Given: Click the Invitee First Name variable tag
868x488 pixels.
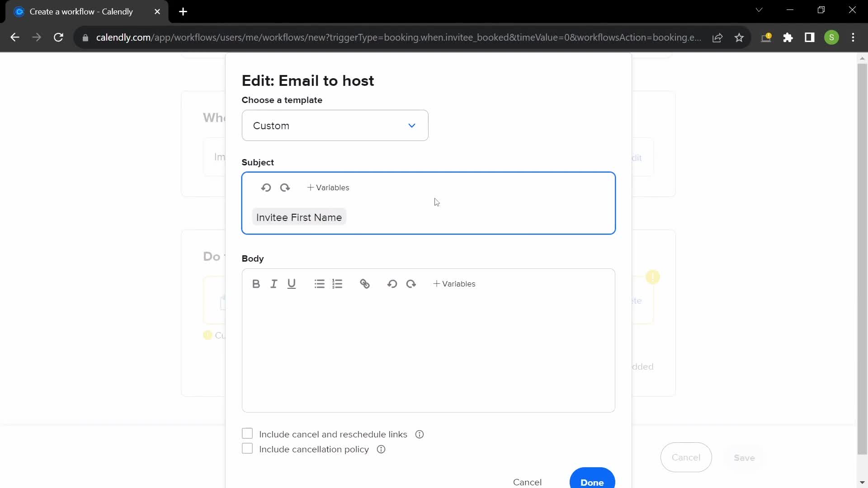Looking at the screenshot, I should pos(300,217).
